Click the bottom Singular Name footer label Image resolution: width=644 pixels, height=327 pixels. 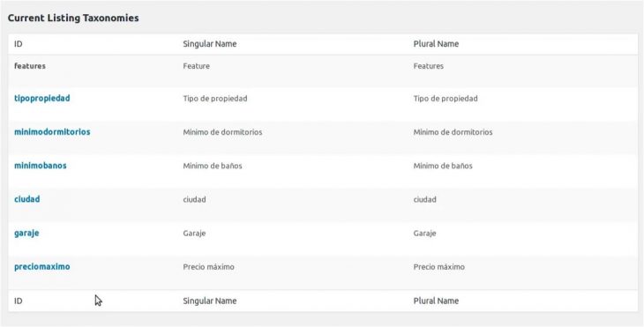tap(210, 301)
